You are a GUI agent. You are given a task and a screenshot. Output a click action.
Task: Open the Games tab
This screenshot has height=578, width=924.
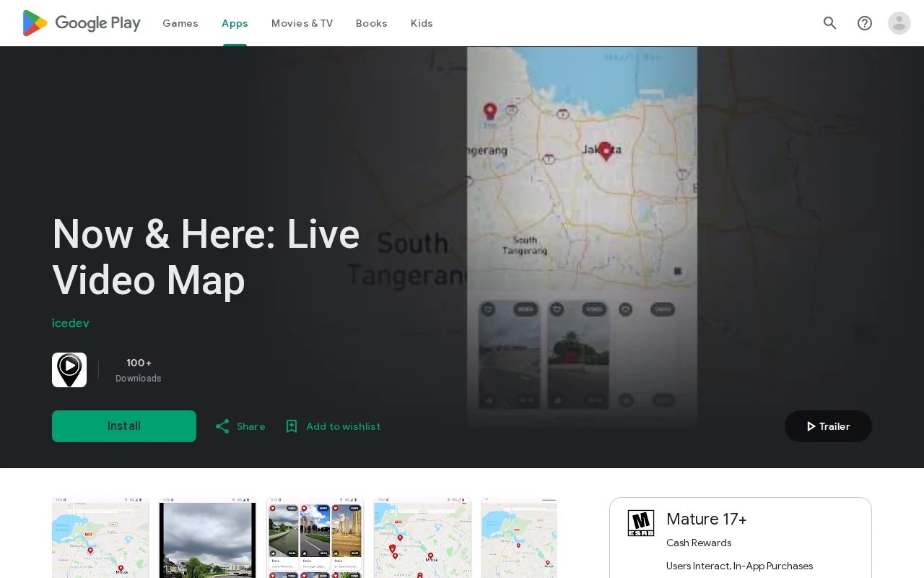(x=180, y=23)
